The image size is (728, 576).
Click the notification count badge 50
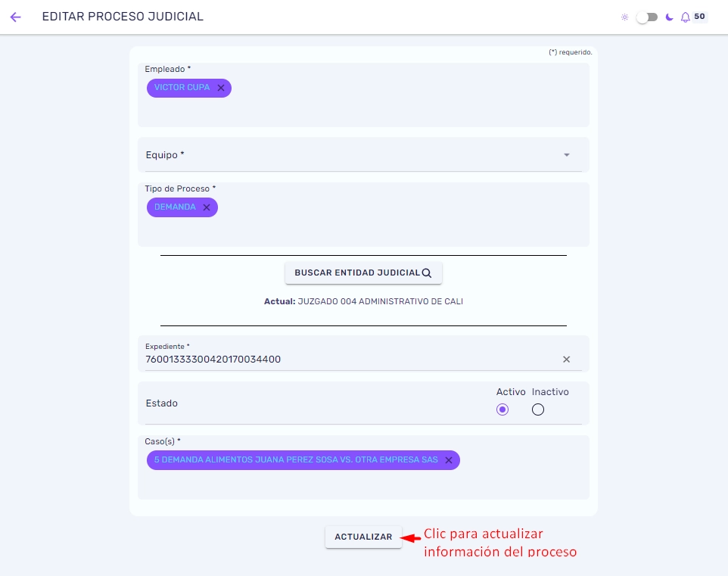pyautogui.click(x=699, y=16)
